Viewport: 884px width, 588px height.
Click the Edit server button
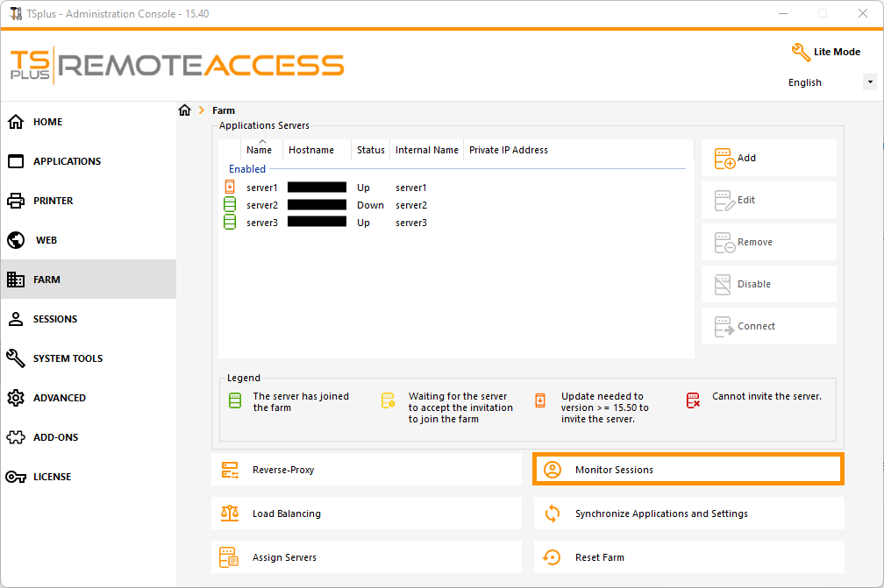(x=769, y=200)
